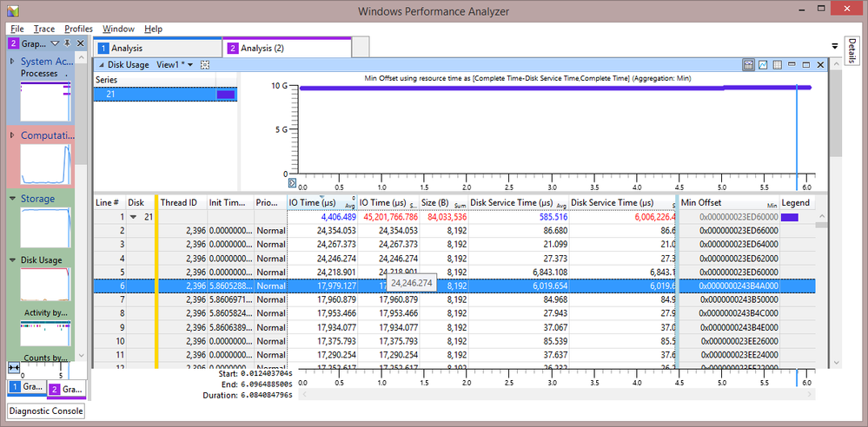Open the Profiles menu
This screenshot has height=427, width=868.
click(x=78, y=29)
